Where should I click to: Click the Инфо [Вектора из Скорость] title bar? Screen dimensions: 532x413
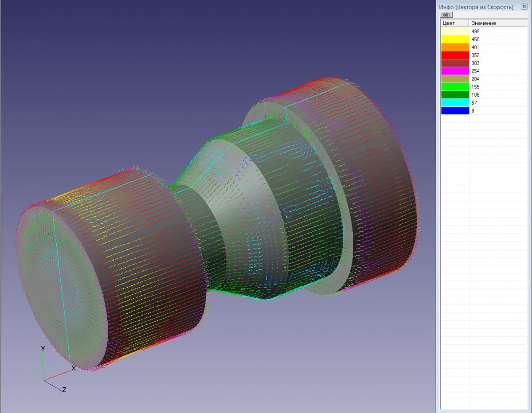[x=476, y=7]
